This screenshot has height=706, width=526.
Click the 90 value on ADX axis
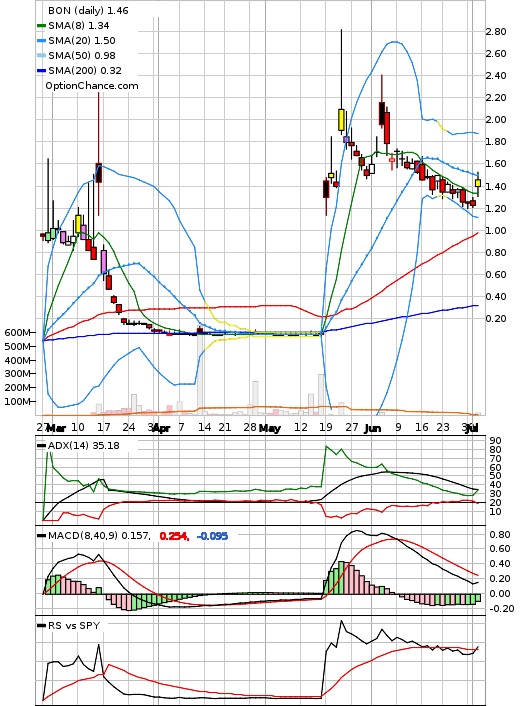[495, 441]
